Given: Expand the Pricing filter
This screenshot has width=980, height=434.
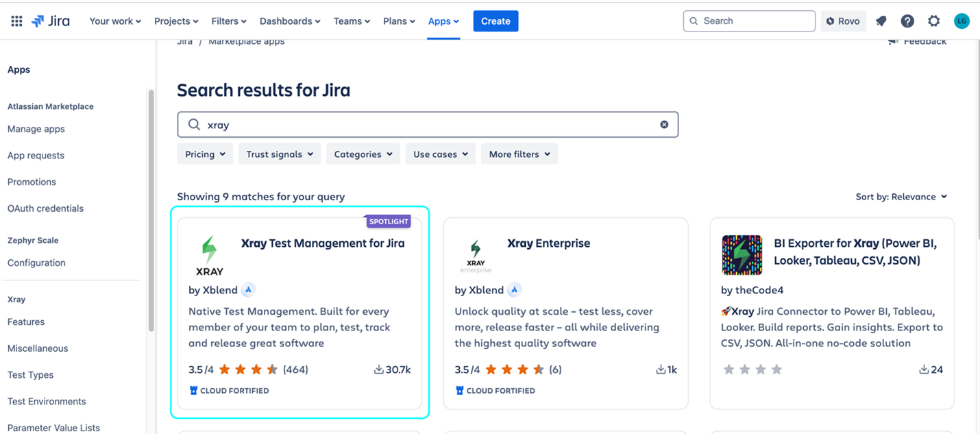Looking at the screenshot, I should (x=205, y=154).
